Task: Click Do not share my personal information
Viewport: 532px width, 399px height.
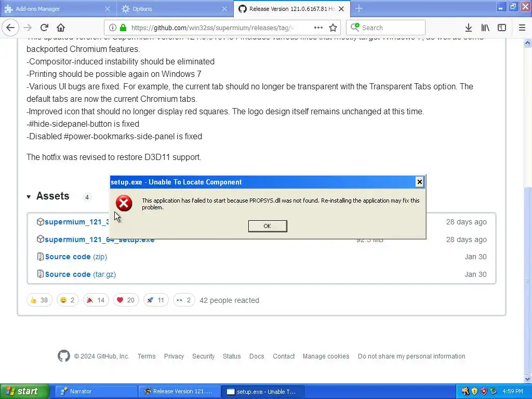Action: pyautogui.click(x=411, y=356)
